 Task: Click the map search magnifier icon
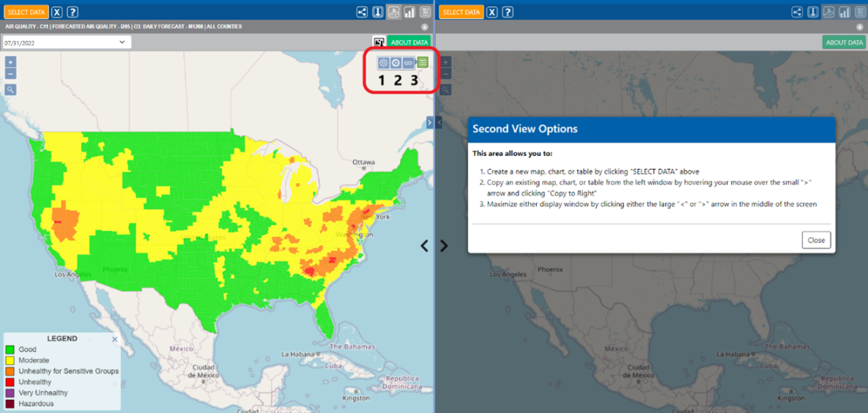coord(10,89)
